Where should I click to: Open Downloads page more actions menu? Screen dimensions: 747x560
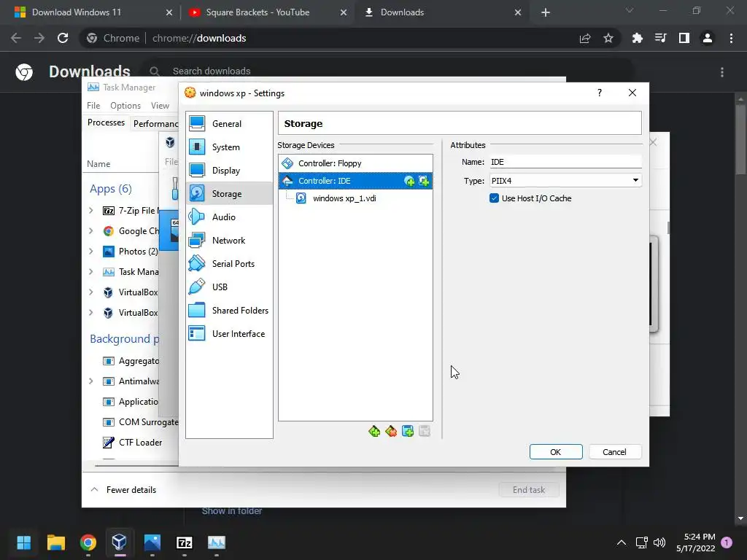pyautogui.click(x=722, y=72)
